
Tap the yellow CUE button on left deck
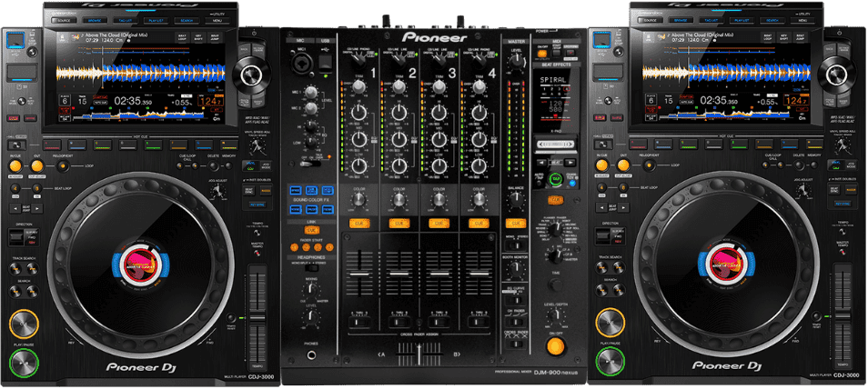tap(24, 324)
